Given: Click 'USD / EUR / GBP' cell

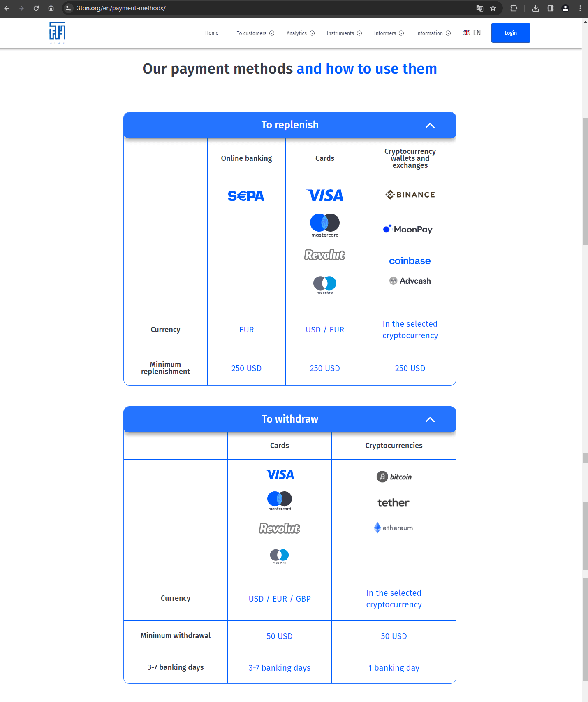Looking at the screenshot, I should pos(280,599).
